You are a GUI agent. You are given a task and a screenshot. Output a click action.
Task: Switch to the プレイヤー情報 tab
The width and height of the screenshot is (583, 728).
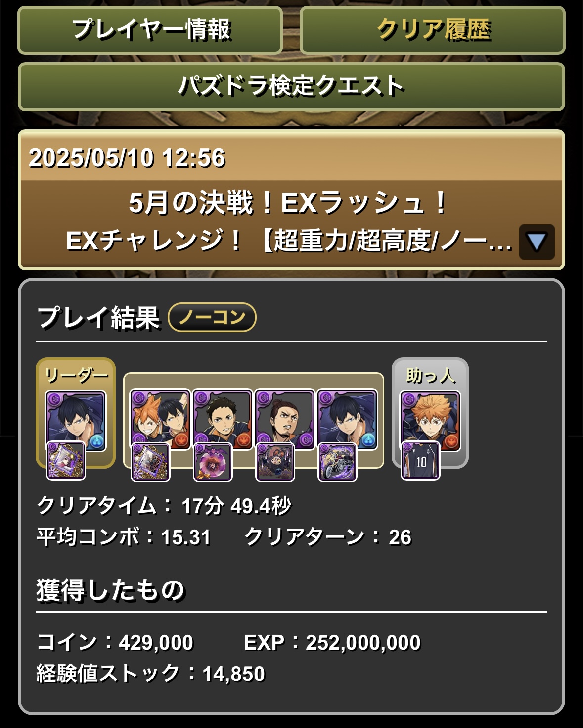(150, 30)
